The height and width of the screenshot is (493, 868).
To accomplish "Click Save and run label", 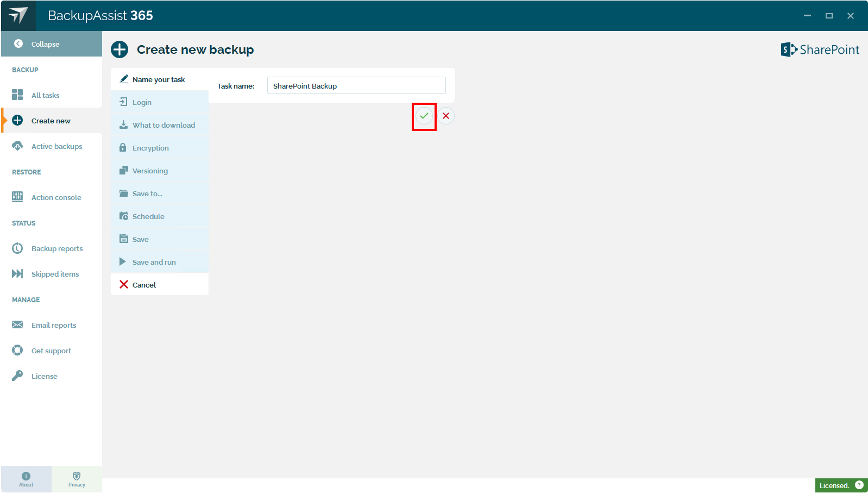I will click(154, 262).
